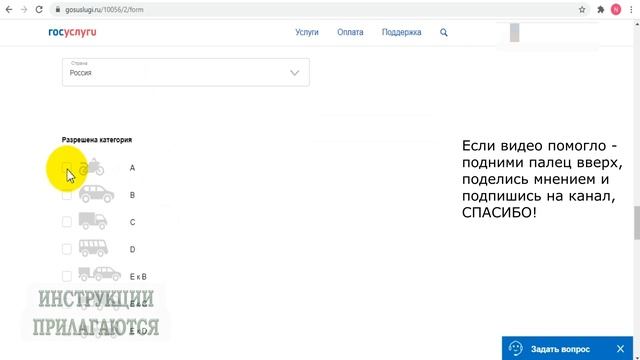
Task: Open the browser extensions puzzle icon
Action: (600, 9)
